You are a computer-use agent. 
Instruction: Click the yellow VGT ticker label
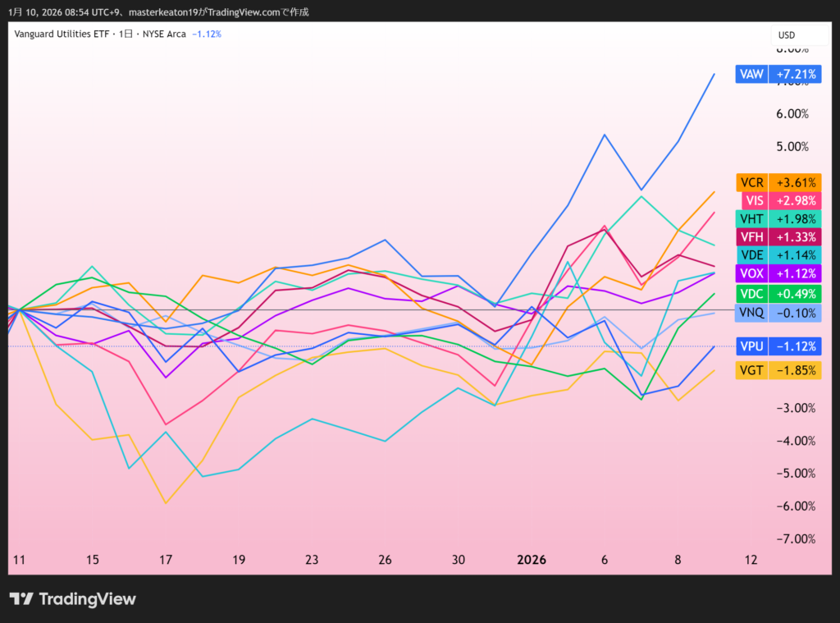tap(751, 370)
